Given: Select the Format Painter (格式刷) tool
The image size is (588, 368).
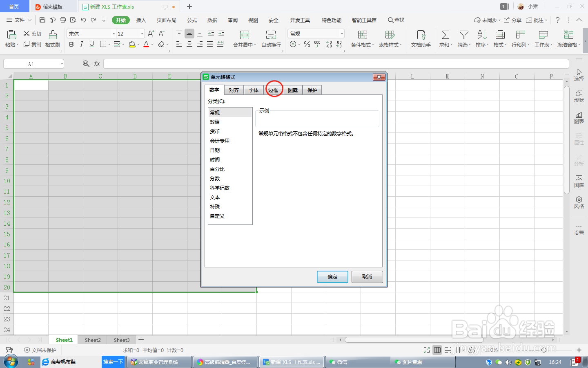Looking at the screenshot, I should tap(53, 39).
